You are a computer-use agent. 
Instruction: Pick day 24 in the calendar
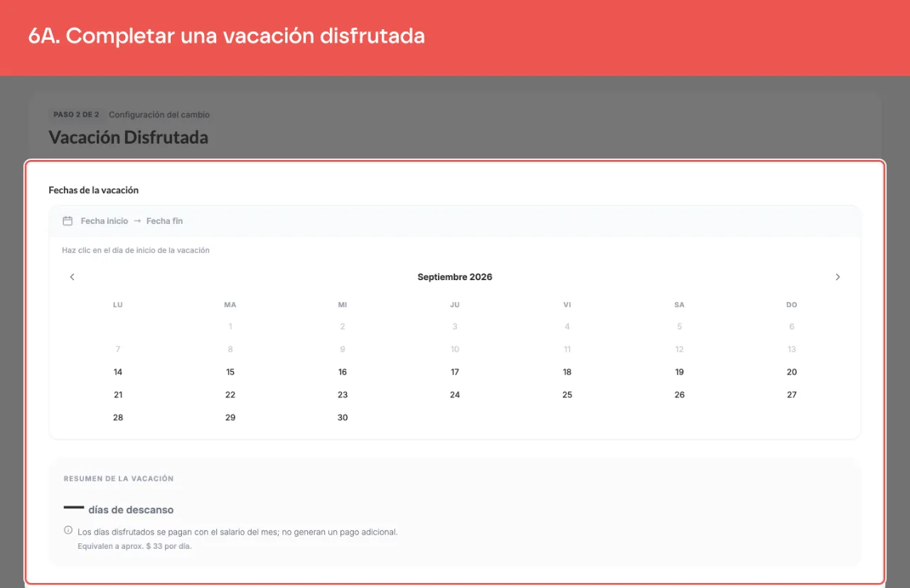(455, 395)
